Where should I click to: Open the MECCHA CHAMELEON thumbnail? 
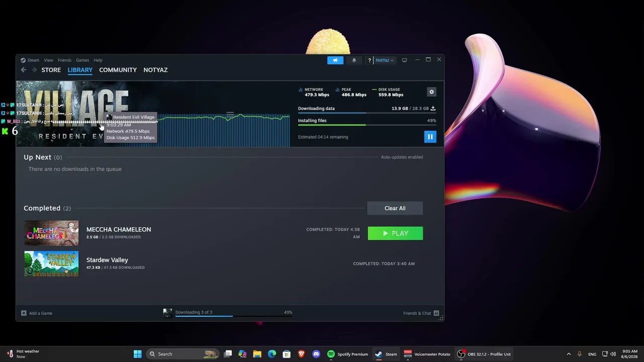[51, 233]
